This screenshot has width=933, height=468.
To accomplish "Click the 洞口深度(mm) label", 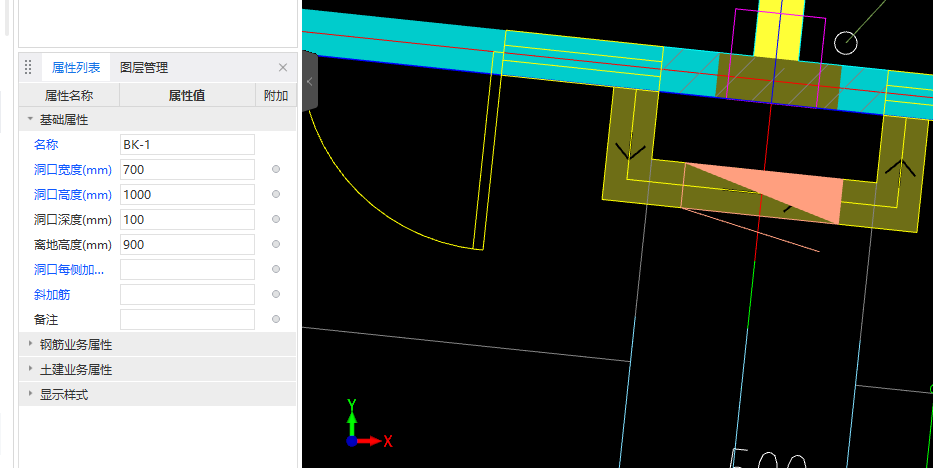I will (73, 219).
